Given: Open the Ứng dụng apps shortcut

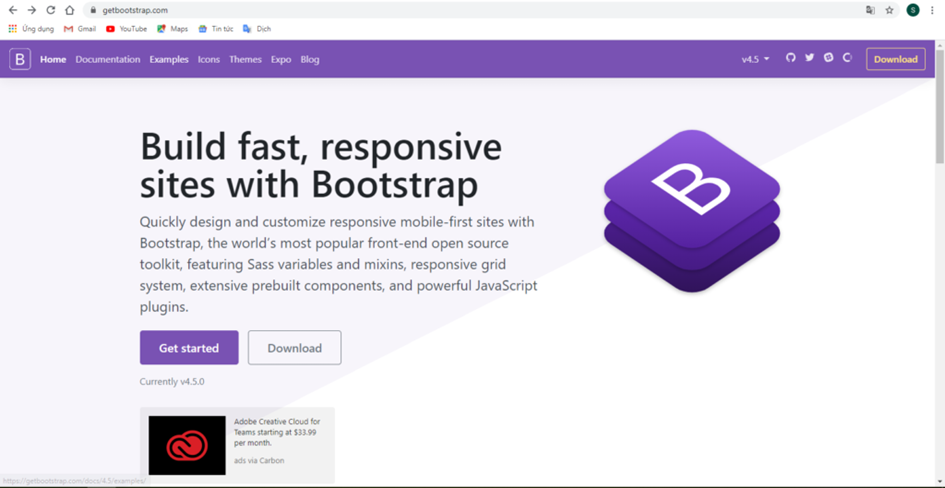Looking at the screenshot, I should tap(31, 28).
